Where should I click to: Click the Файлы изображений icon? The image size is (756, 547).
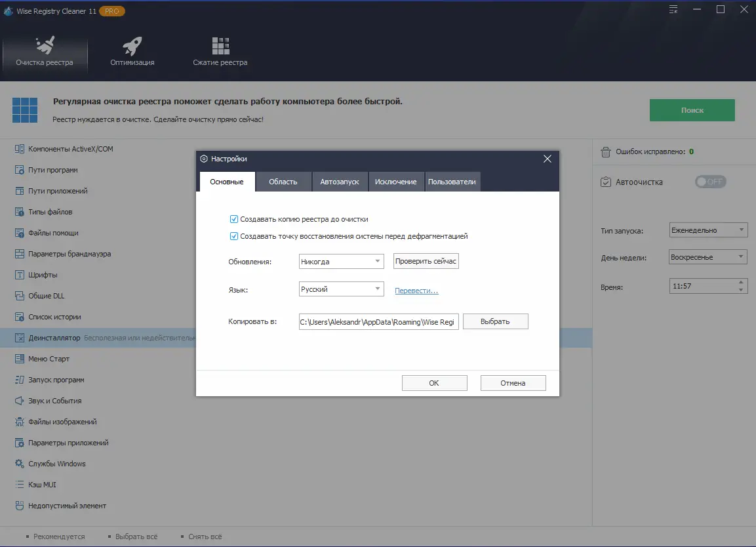[19, 422]
